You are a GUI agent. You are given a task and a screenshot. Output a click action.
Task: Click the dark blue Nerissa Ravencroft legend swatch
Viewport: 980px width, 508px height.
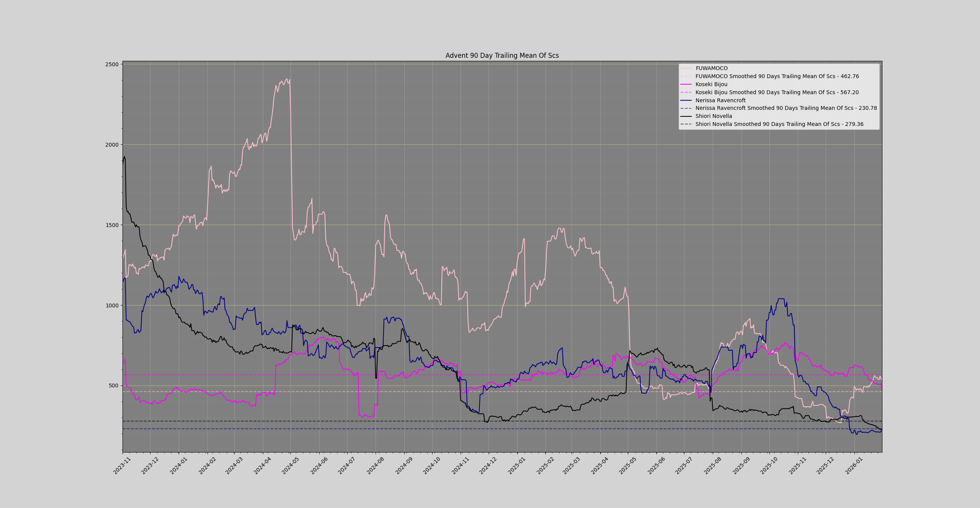(686, 100)
